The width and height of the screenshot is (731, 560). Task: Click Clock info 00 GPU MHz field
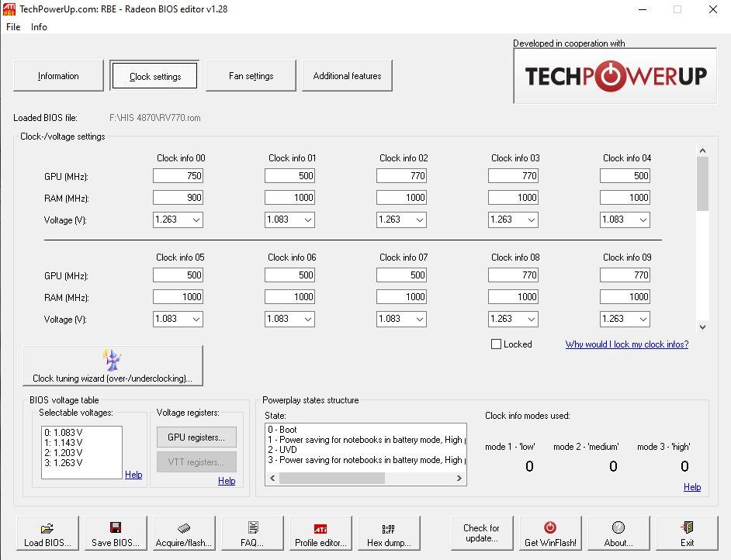(178, 175)
